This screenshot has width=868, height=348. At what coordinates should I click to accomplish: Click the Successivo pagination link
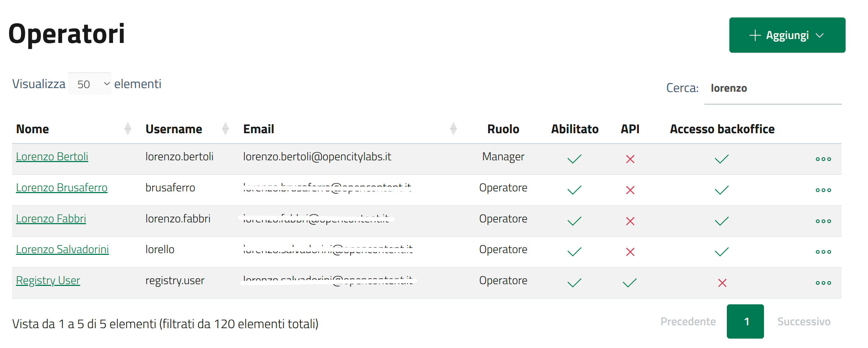click(x=803, y=322)
